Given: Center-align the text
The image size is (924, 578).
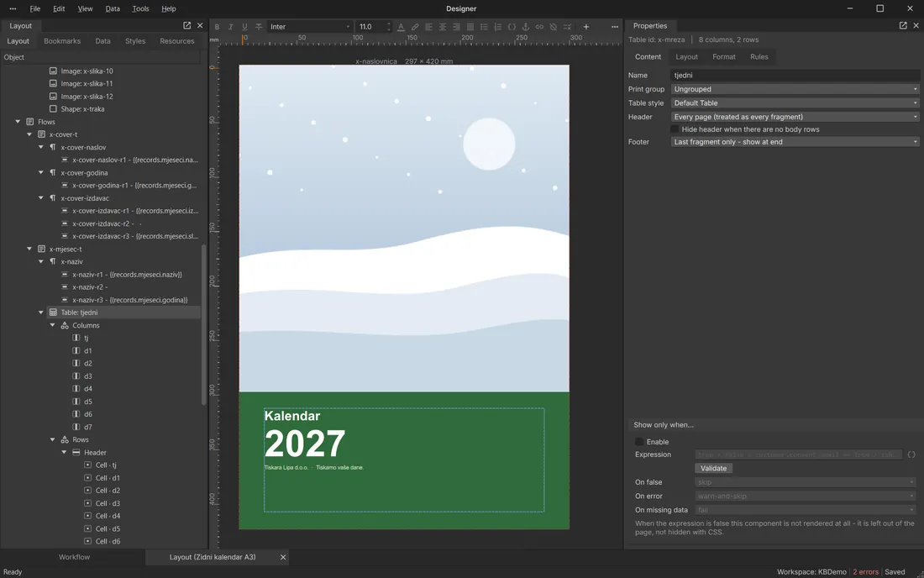Looking at the screenshot, I should [443, 27].
